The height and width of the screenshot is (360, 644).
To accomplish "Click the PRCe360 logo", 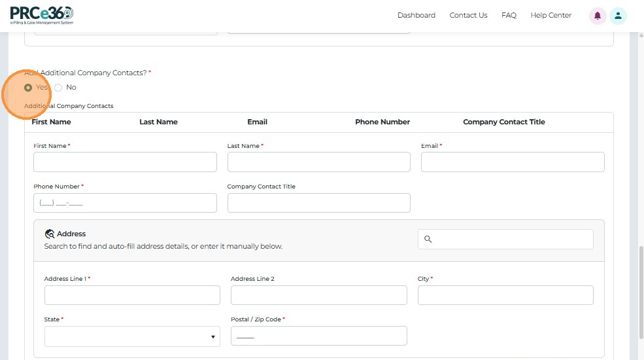I will click(41, 16).
